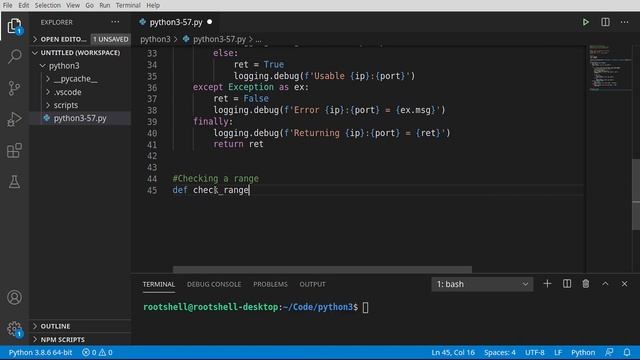Close the terminal panel

pos(624,284)
